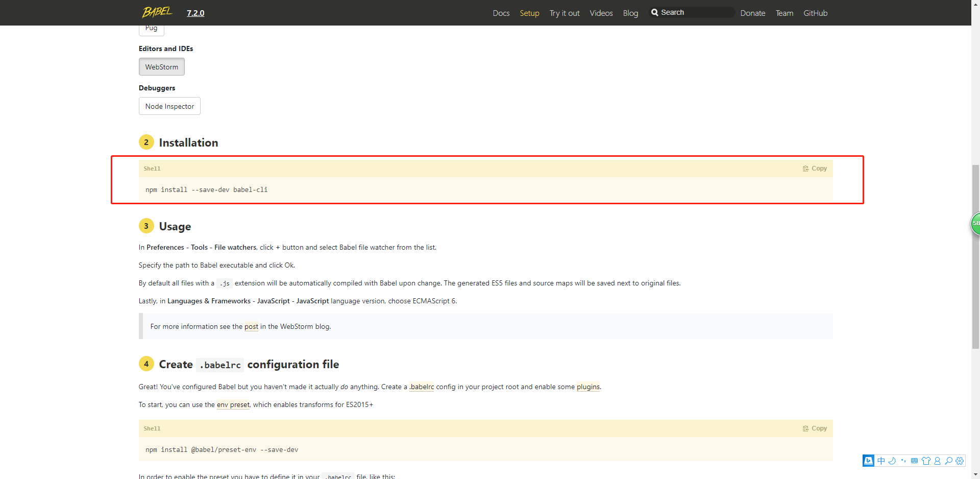Screen dimensions: 980x479
Task: Open the GitHub link
Action: 815,13
